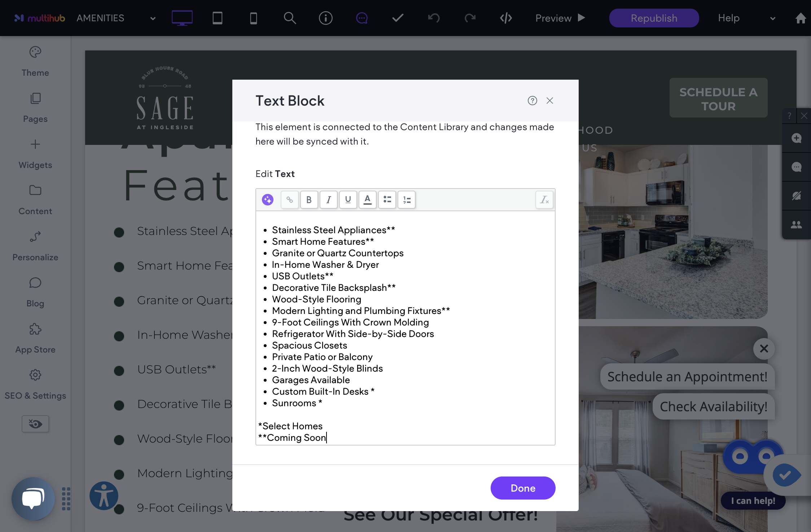Viewport: 811px width, 532px height.
Task: Open the App Store panel
Action: click(35, 338)
